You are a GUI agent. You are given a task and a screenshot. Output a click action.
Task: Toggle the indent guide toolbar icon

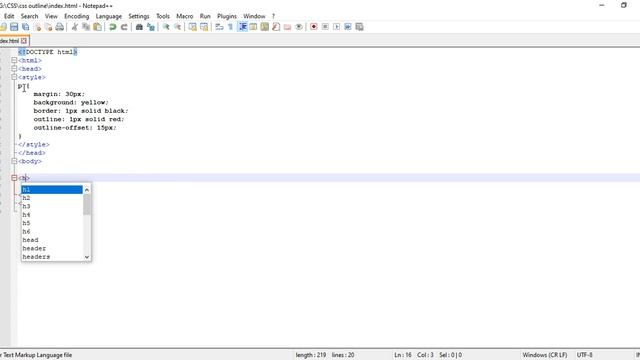tap(242, 27)
